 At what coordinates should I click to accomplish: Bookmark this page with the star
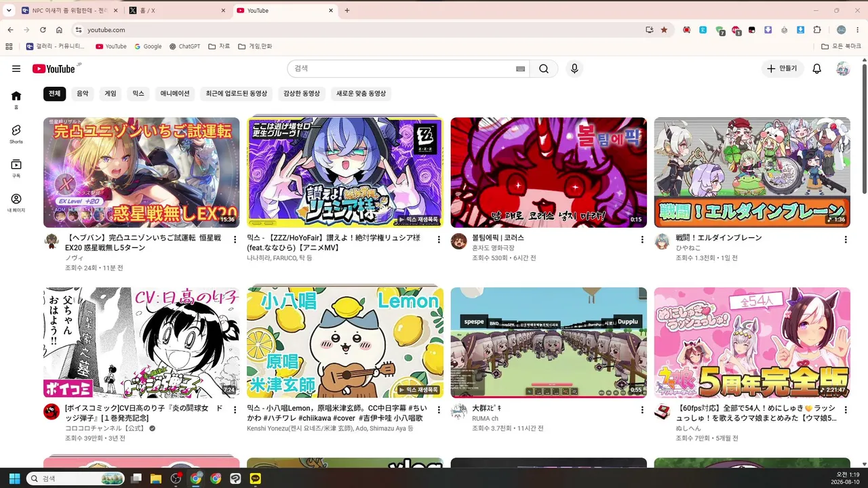pyautogui.click(x=664, y=30)
